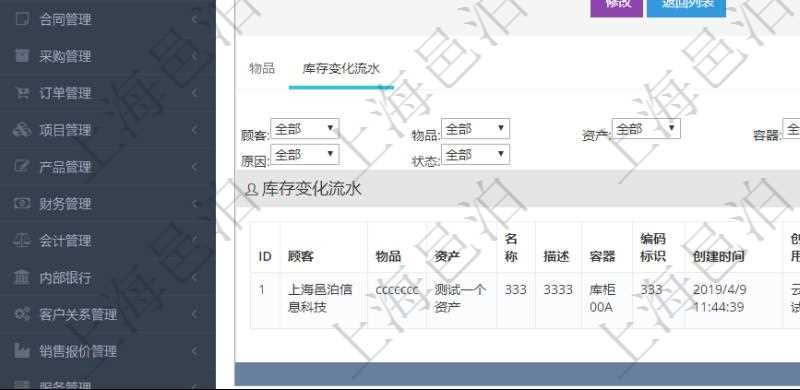Open the 顾客 filter dropdown

click(305, 129)
